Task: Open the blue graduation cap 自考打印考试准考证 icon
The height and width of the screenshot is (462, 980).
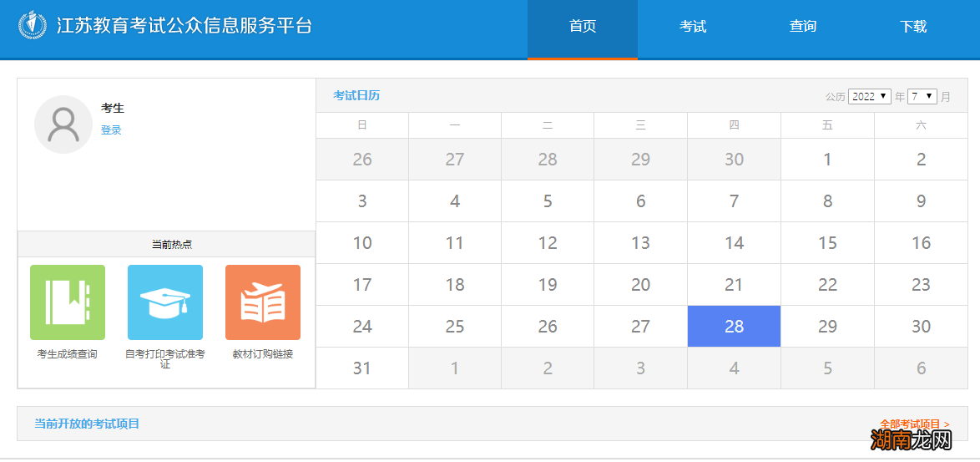Action: coord(165,302)
